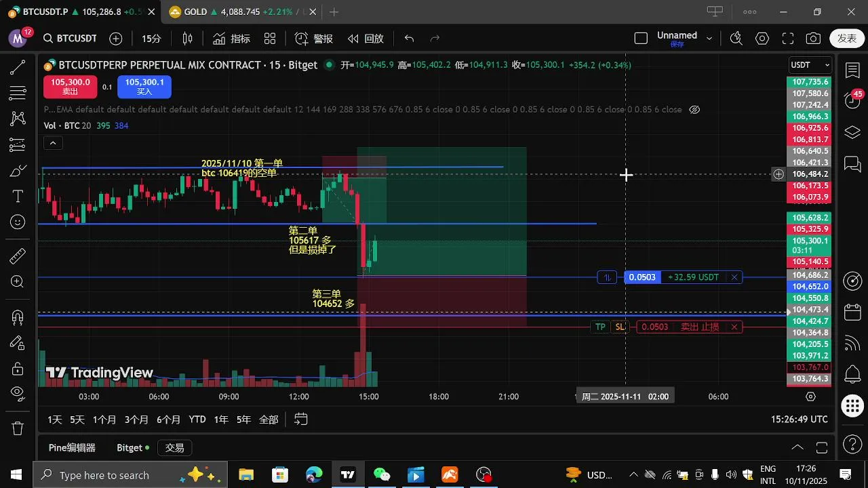
Task: Open the user profile menu avatar
Action: (18, 39)
